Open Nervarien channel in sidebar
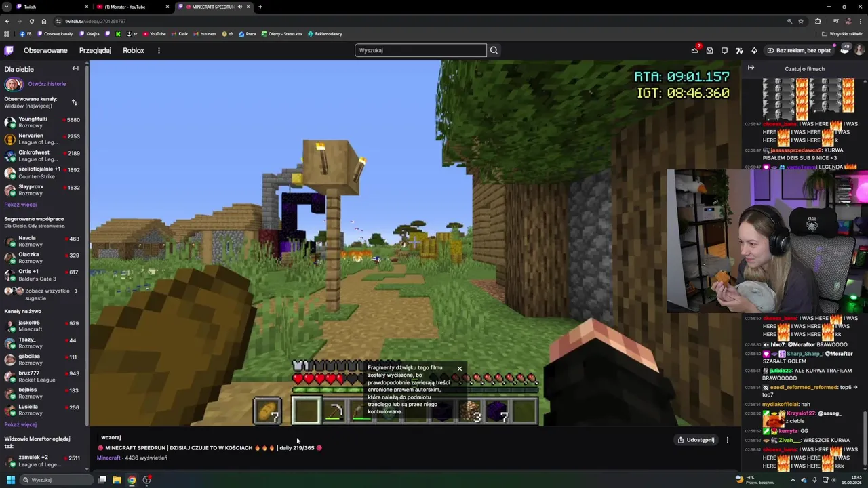868x488 pixels. pyautogui.click(x=43, y=139)
